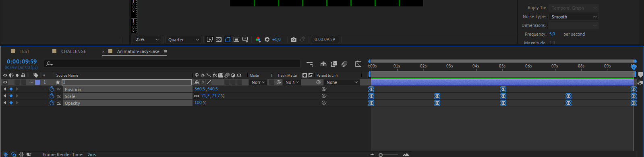Screen dimensions: 644x157
Task: Open Animation-Easy-Ease panel menu
Action: (x=165, y=51)
